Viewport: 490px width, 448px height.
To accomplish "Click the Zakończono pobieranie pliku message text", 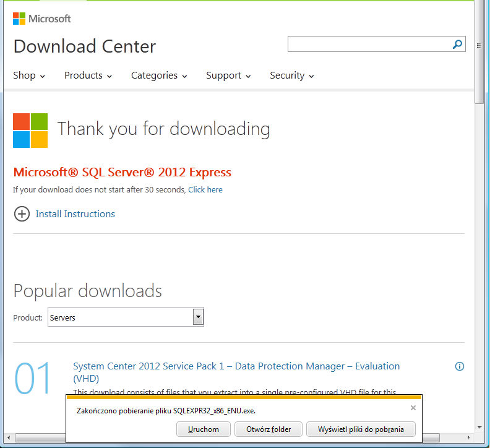I will coord(166,411).
